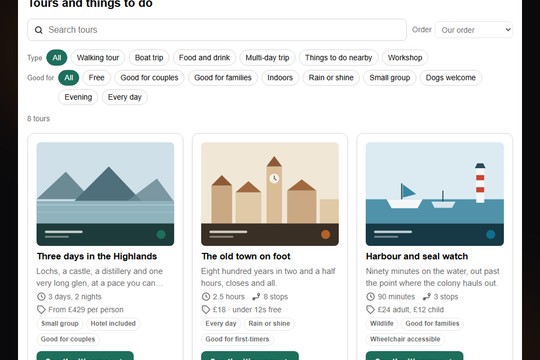Filter by Multi-day trip type
The height and width of the screenshot is (360, 540).
[x=267, y=58]
